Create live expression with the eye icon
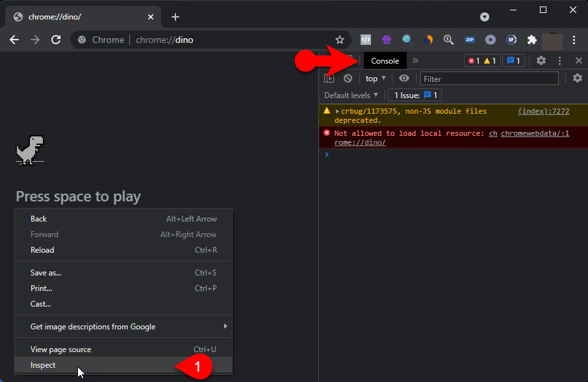The height and width of the screenshot is (382, 588). [404, 79]
